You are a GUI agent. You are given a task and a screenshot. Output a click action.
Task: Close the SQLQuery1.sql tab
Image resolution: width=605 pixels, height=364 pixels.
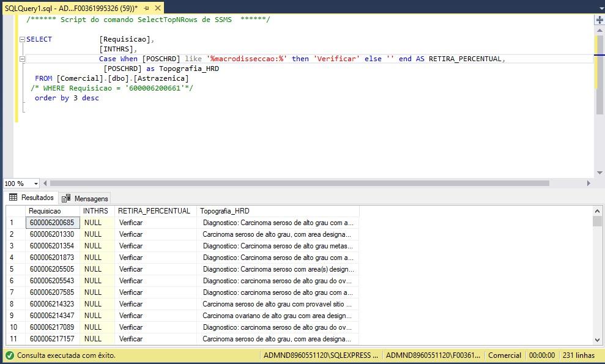pyautogui.click(x=158, y=8)
